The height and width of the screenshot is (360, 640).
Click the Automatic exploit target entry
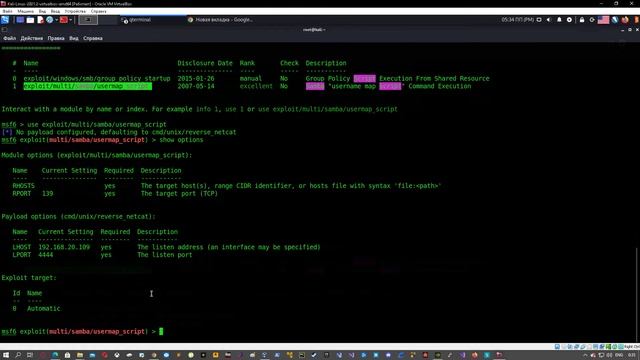44,309
